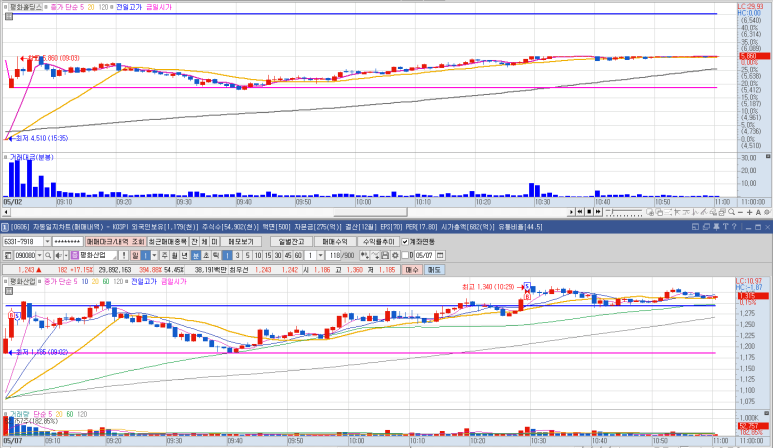
Task: Select the 주 weekly period toggle
Action: pos(165,255)
